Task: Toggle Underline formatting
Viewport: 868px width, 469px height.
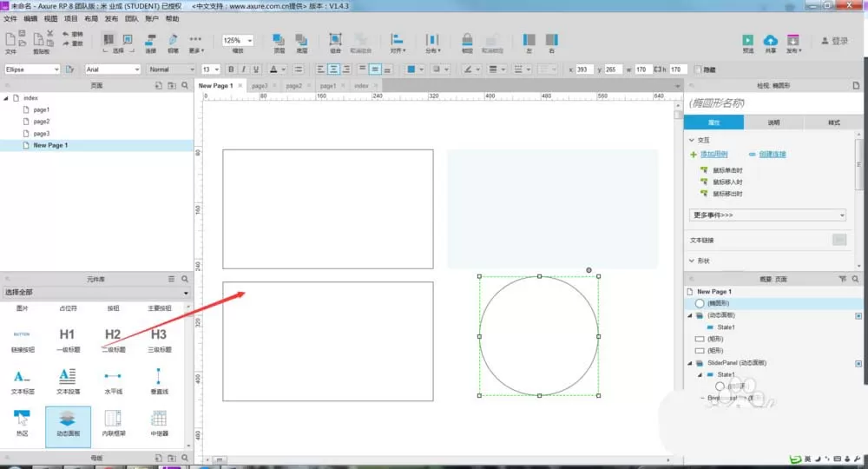Action: [x=256, y=69]
